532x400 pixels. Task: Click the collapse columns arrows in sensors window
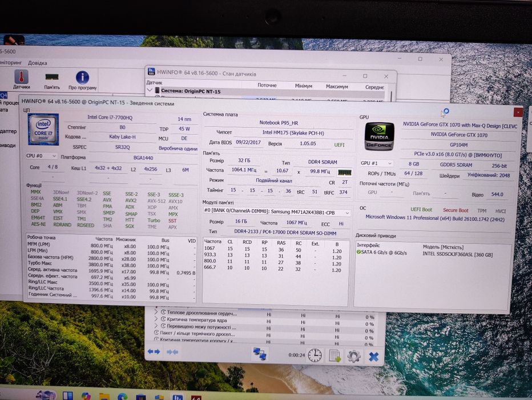tap(172, 352)
